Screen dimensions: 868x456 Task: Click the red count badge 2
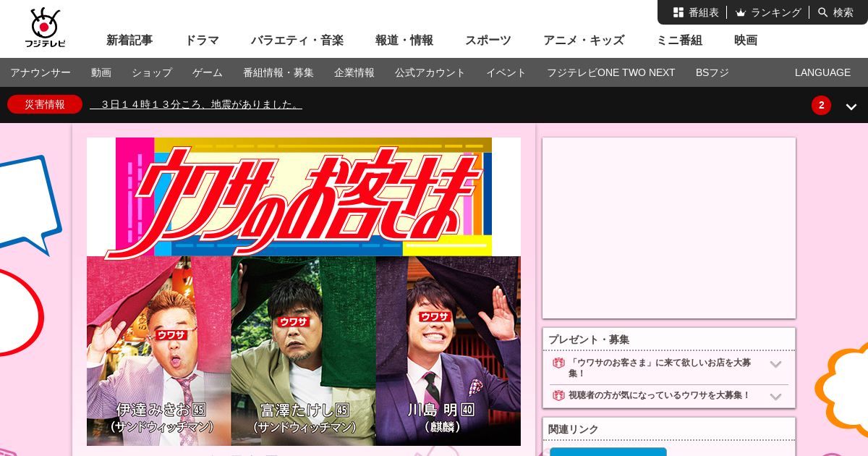[x=821, y=105]
